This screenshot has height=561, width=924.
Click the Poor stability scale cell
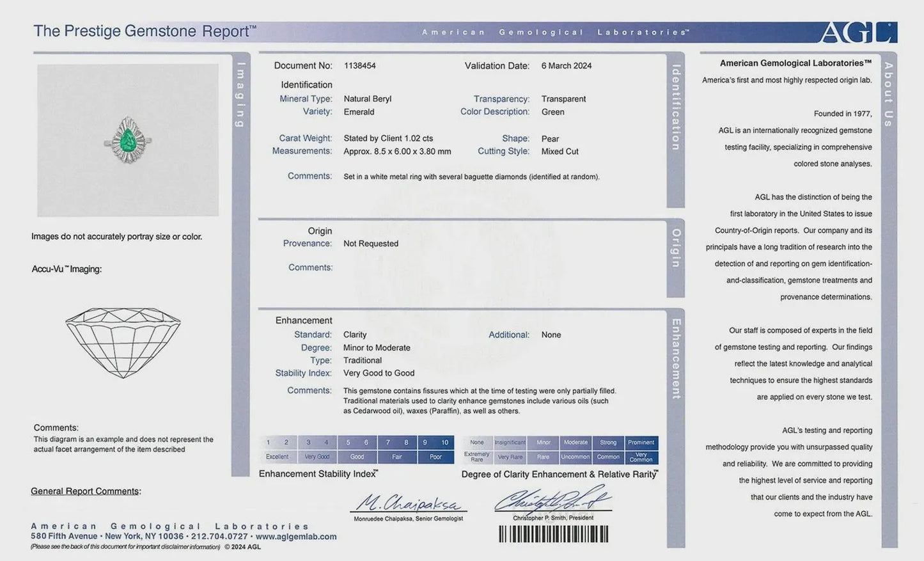click(x=436, y=457)
